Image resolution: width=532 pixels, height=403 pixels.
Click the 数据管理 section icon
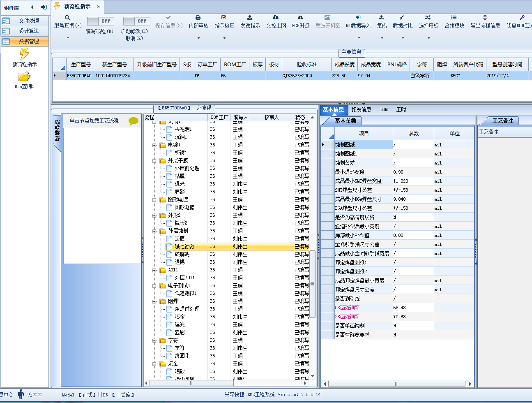coord(6,41)
